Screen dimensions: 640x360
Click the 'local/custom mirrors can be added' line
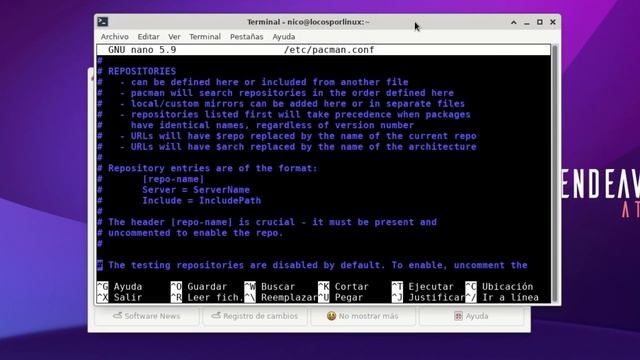pos(298,104)
